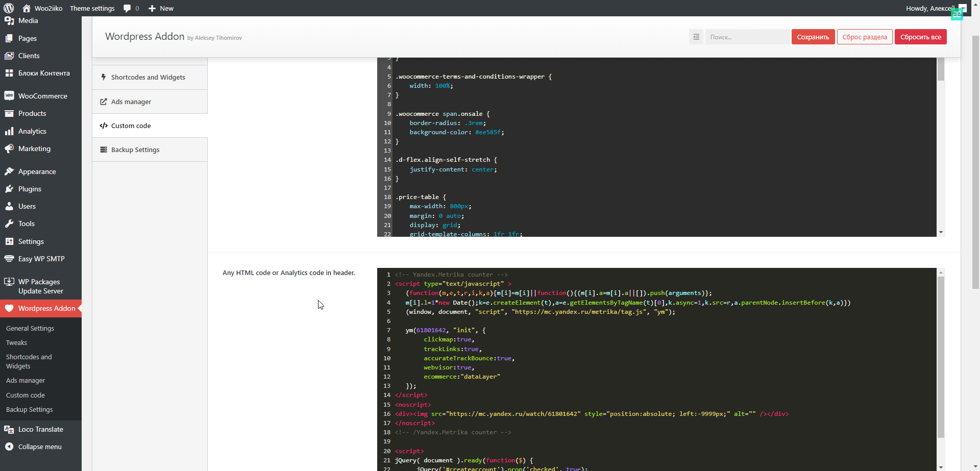Click the CSS editor scroll-down arrow
The height and width of the screenshot is (471, 980).
(941, 232)
